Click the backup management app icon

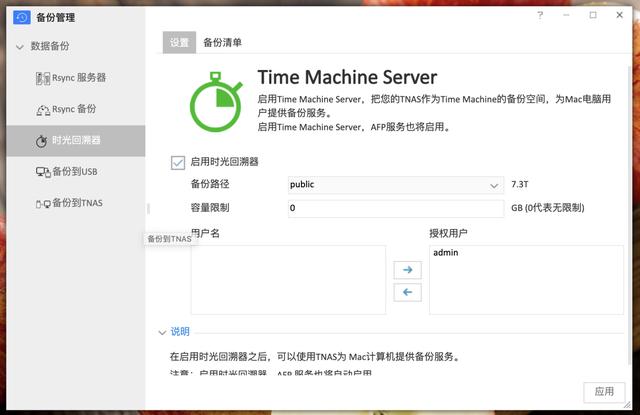coord(22,18)
